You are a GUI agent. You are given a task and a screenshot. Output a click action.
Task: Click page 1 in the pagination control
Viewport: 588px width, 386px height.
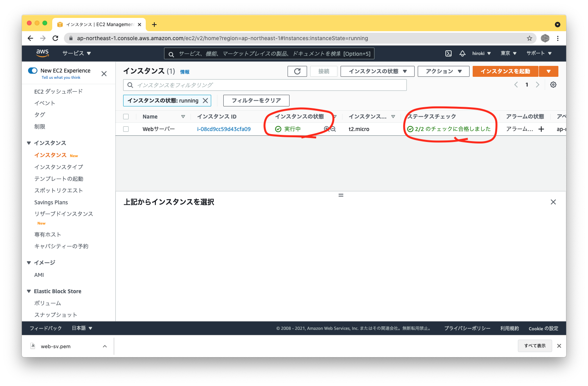tap(527, 85)
